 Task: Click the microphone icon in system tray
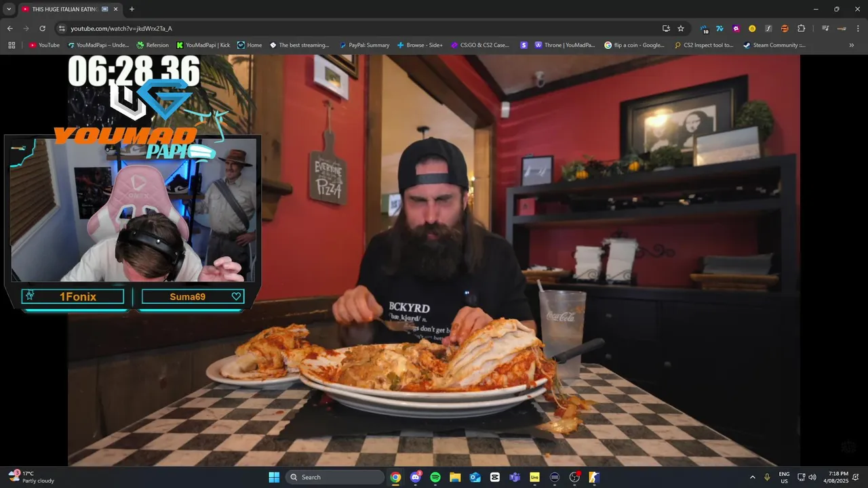(x=768, y=477)
